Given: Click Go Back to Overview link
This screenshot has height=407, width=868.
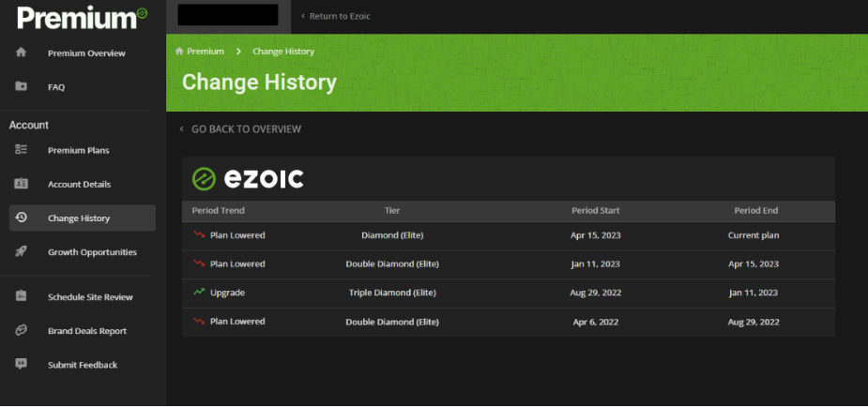Looking at the screenshot, I should [x=246, y=129].
